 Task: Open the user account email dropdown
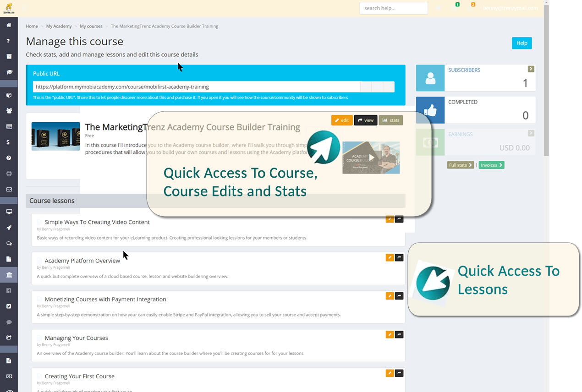click(510, 8)
